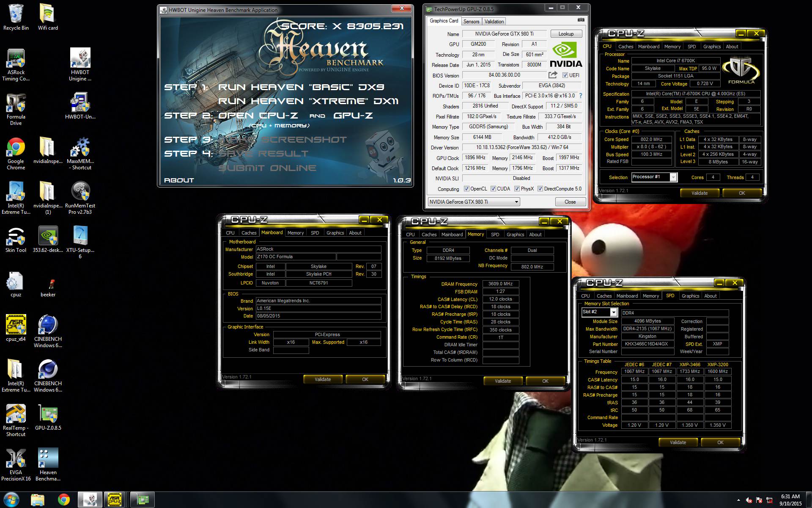The width and height of the screenshot is (812, 508).
Task: Launch ASRock Timing Configurator icon
Action: pyautogui.click(x=16, y=64)
